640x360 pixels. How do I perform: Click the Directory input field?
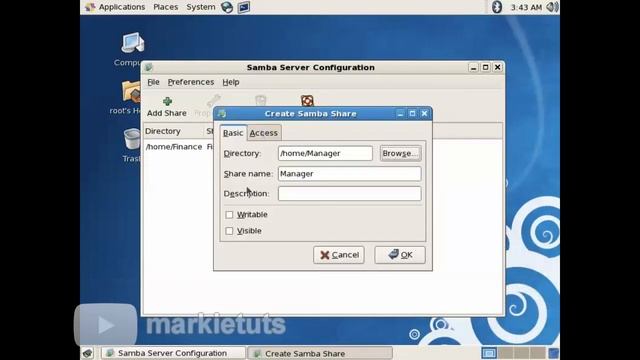tap(325, 153)
